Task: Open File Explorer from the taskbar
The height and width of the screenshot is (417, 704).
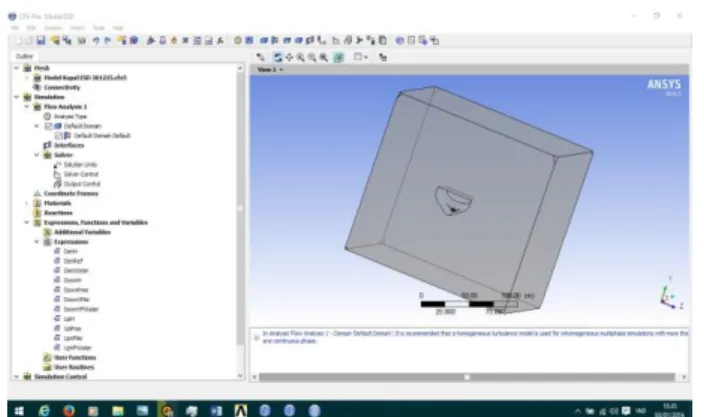Action: coord(118,410)
